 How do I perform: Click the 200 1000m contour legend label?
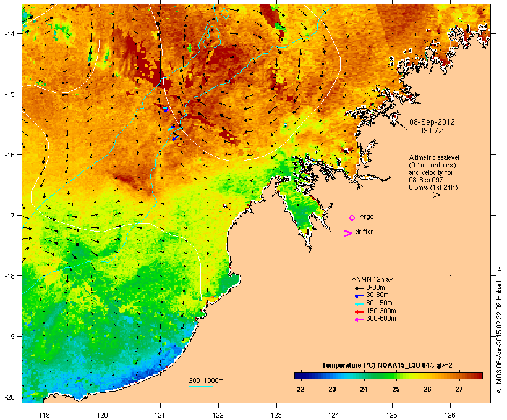point(206,380)
